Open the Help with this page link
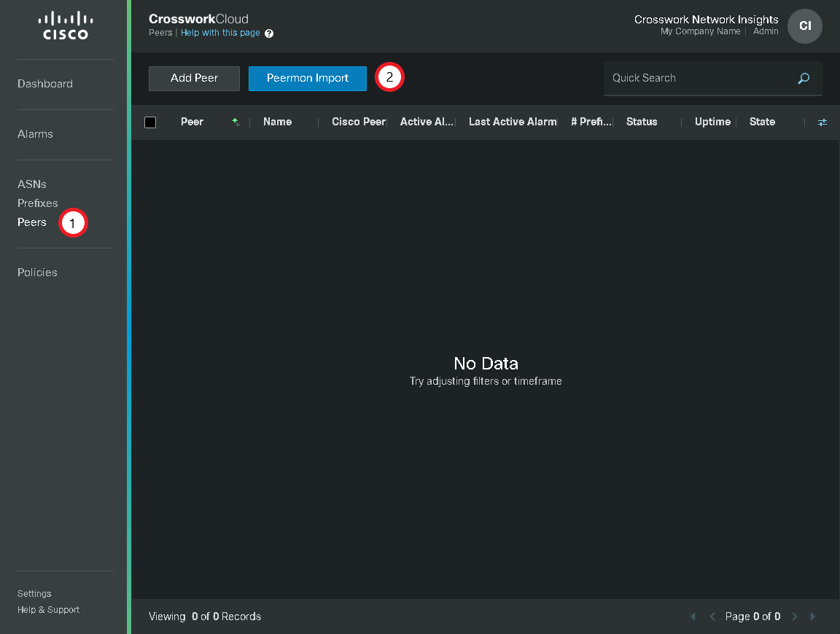 tap(220, 33)
